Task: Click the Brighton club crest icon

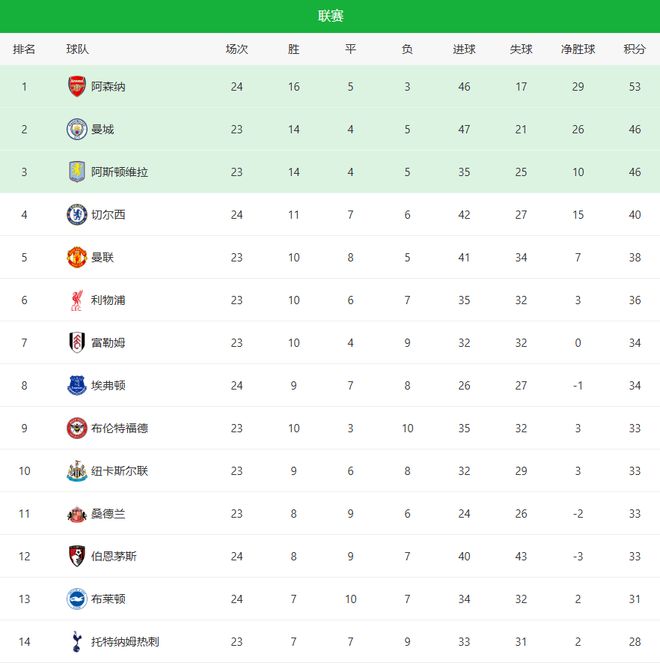Action: coord(77,599)
